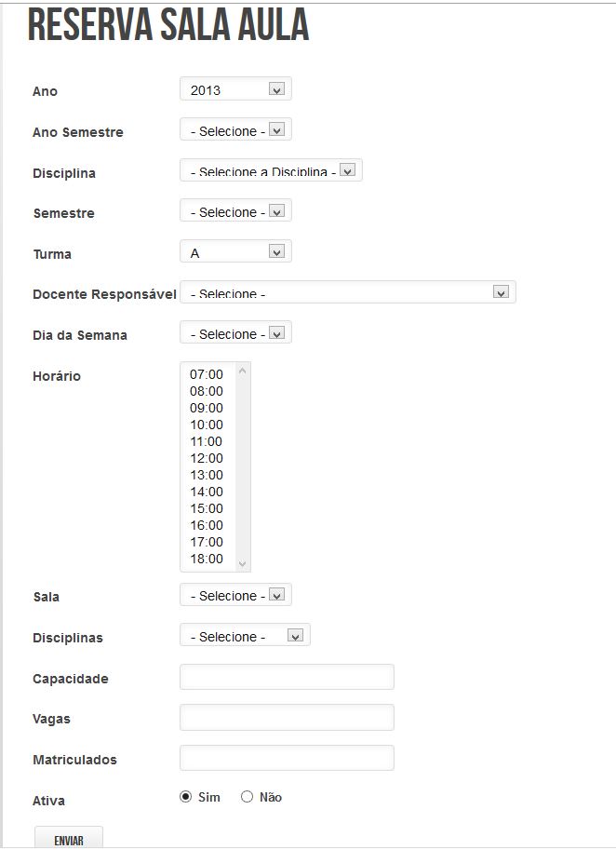Open the Dia da Semana dropdown
This screenshot has width=616, height=850.
click(235, 333)
